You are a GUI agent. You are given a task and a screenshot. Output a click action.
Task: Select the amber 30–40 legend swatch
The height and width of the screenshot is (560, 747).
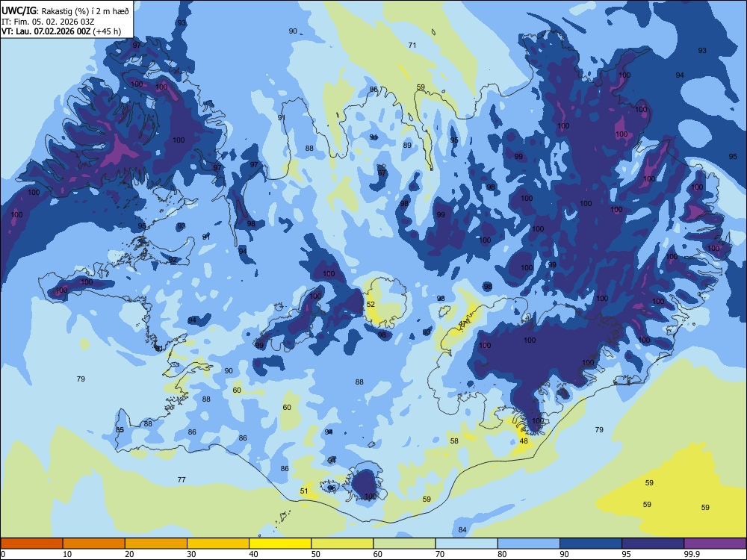click(x=218, y=544)
